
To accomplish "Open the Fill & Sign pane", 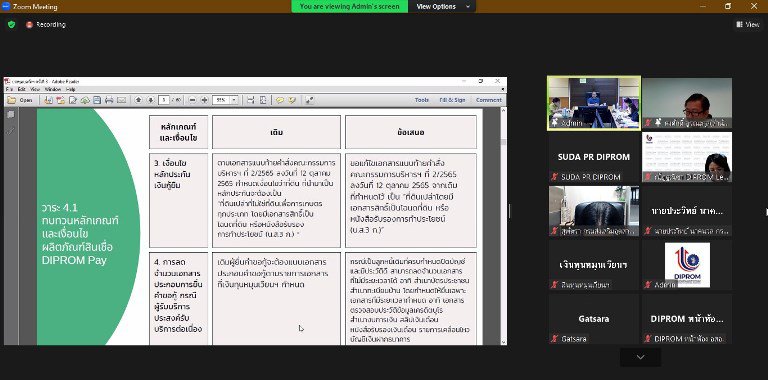I will pyautogui.click(x=452, y=100).
